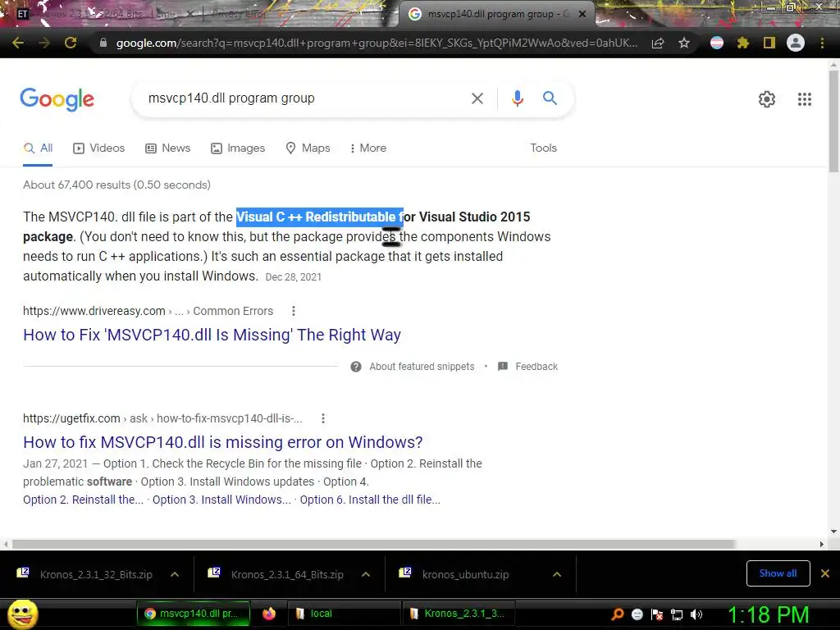This screenshot has height=630, width=840.
Task: Switch to the Images tab
Action: pyautogui.click(x=238, y=148)
